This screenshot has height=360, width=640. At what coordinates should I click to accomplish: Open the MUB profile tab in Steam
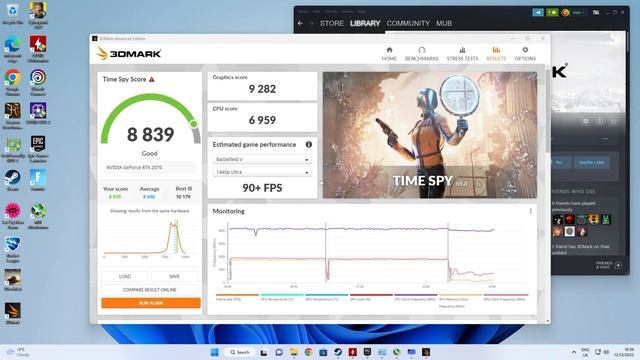444,23
